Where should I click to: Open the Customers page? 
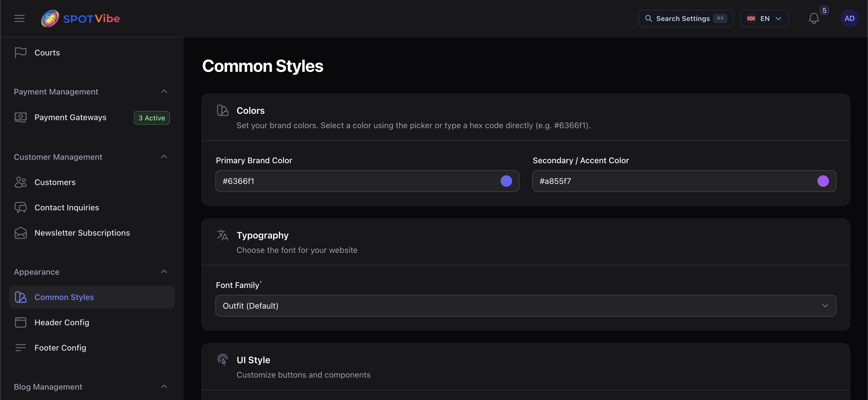92,182
